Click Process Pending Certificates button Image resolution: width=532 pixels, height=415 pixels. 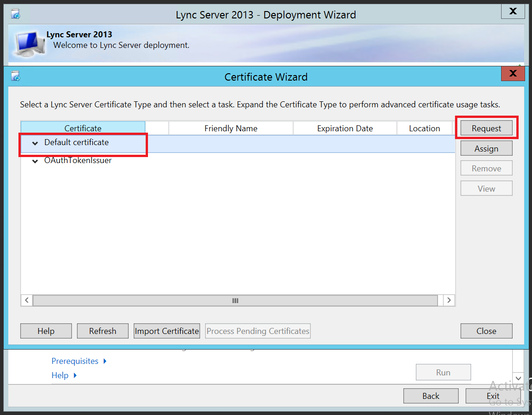coord(258,331)
